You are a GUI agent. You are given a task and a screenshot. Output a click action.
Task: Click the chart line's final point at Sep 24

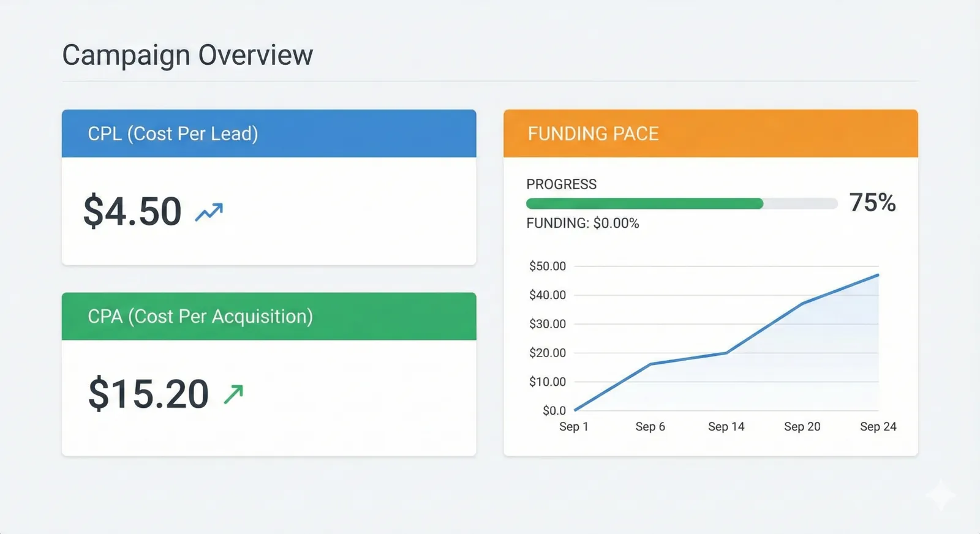[878, 275]
